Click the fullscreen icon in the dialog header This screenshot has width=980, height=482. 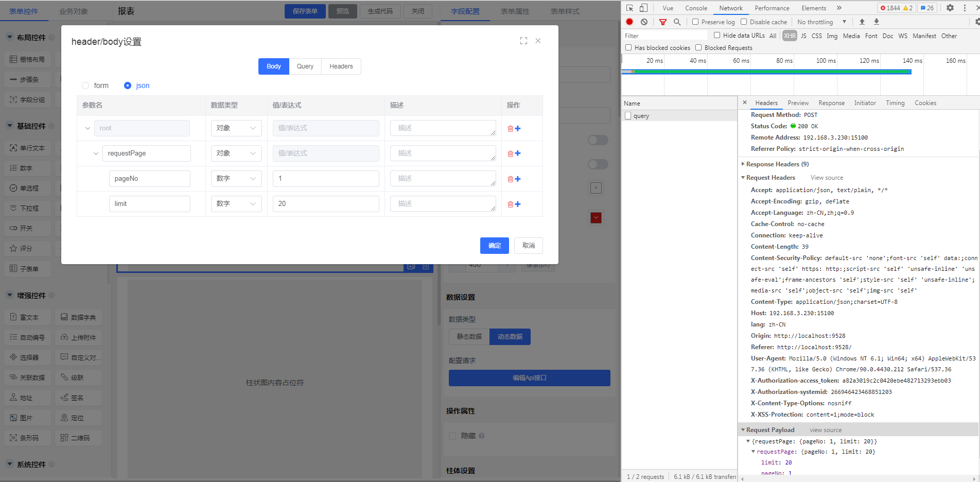point(523,41)
